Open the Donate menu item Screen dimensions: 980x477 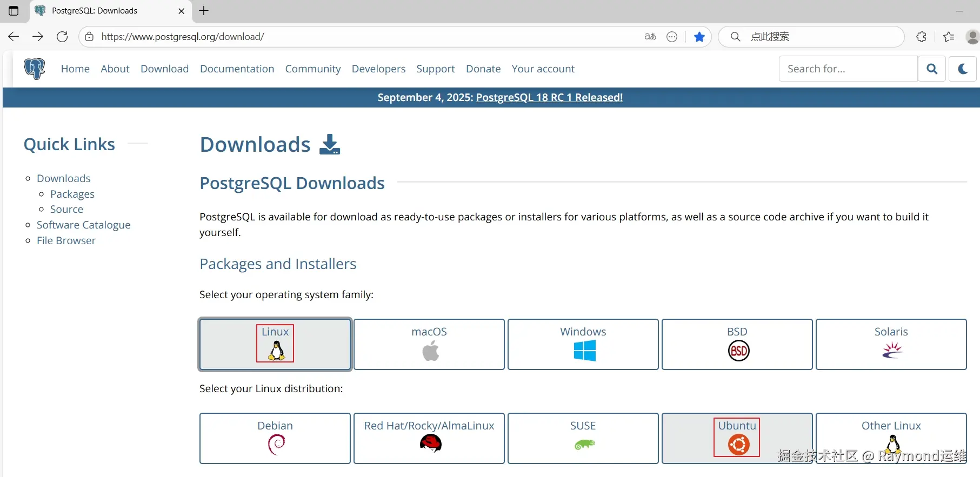[x=483, y=69]
